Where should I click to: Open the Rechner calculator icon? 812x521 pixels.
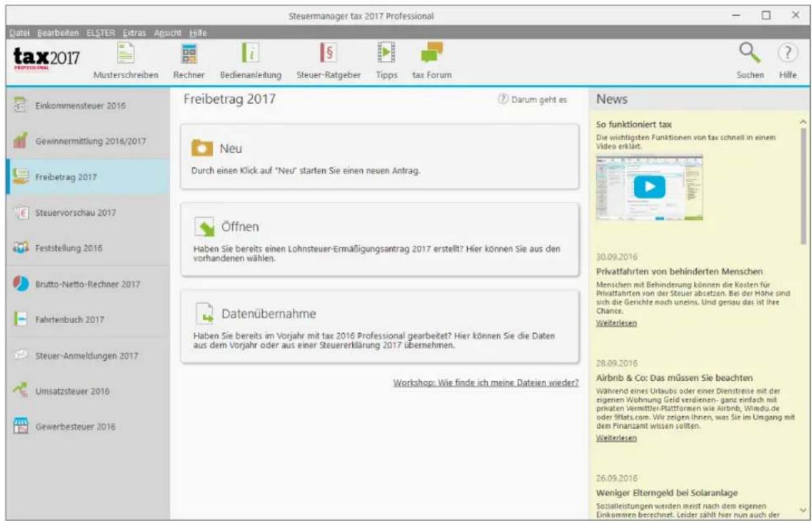click(189, 53)
